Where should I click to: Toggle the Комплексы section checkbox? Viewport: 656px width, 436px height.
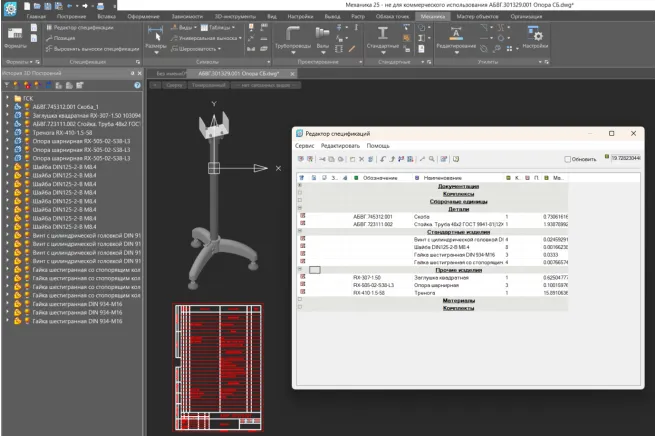coord(300,194)
